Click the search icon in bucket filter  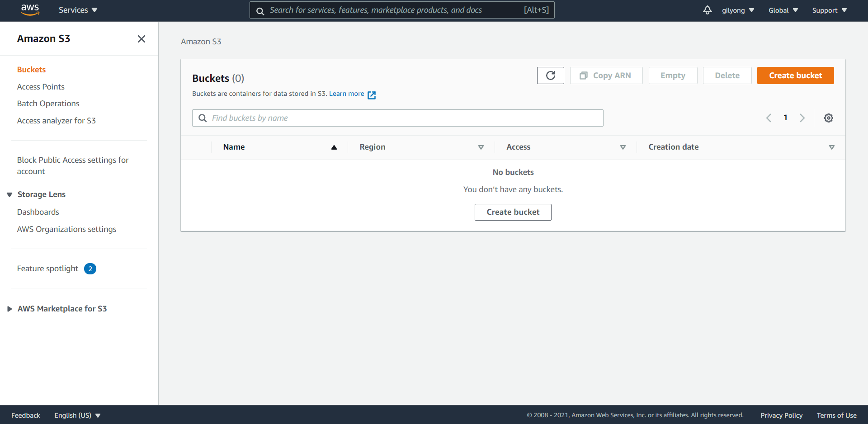pyautogui.click(x=203, y=118)
